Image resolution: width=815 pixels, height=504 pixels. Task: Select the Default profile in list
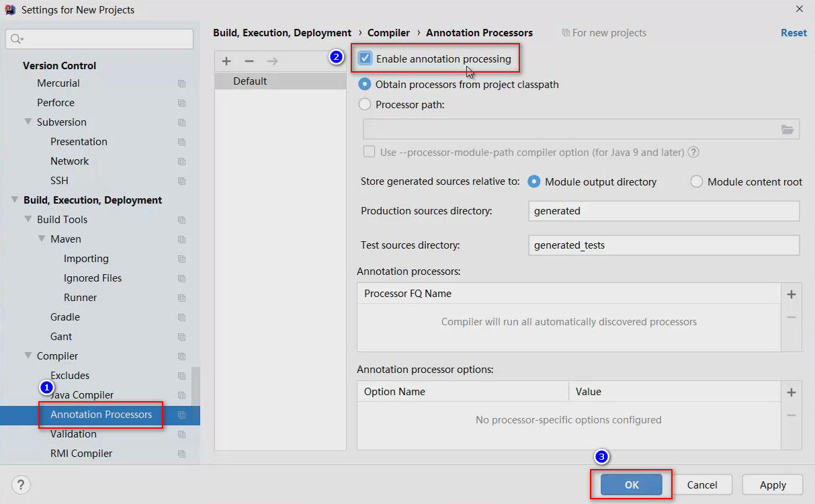pos(250,81)
